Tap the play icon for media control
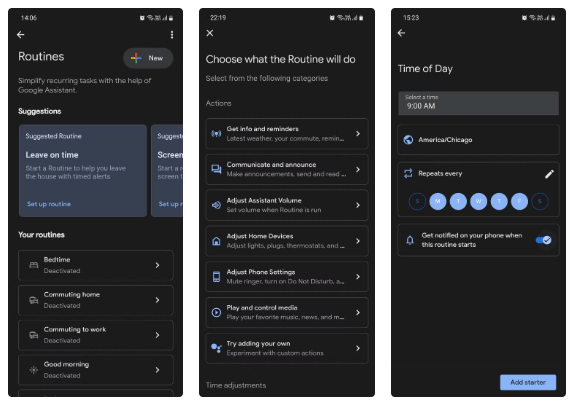The height and width of the screenshot is (404, 572). [216, 312]
